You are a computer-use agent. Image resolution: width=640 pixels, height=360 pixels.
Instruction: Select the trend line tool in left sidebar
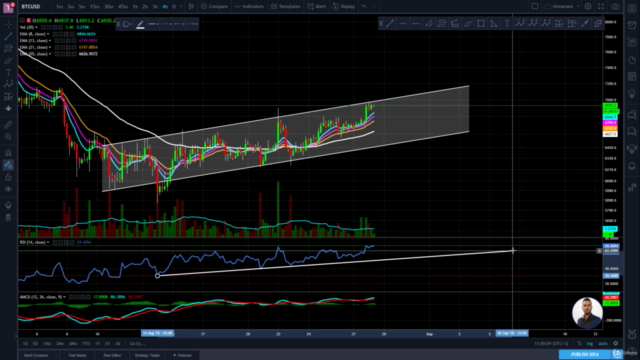tap(8, 36)
